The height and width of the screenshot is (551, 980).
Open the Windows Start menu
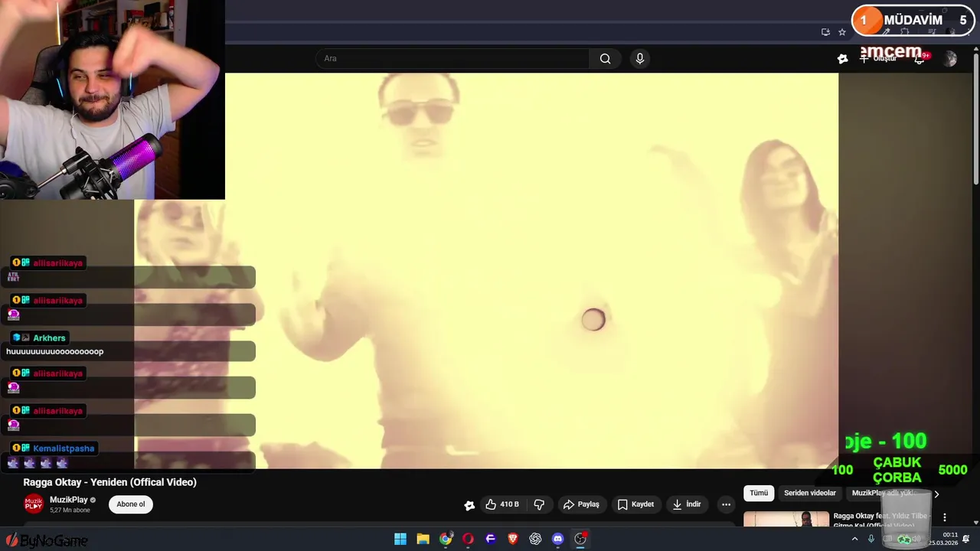(x=400, y=539)
